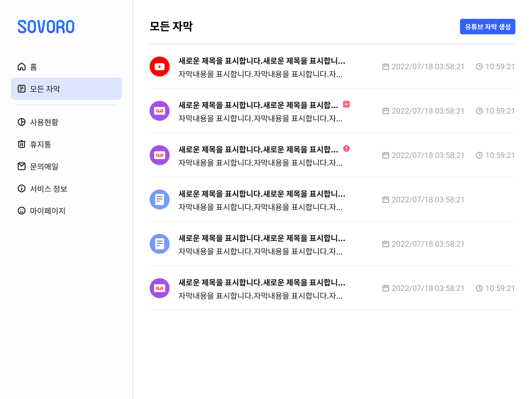Click the home icon in the sidebar
The image size is (532, 399).
(22, 67)
